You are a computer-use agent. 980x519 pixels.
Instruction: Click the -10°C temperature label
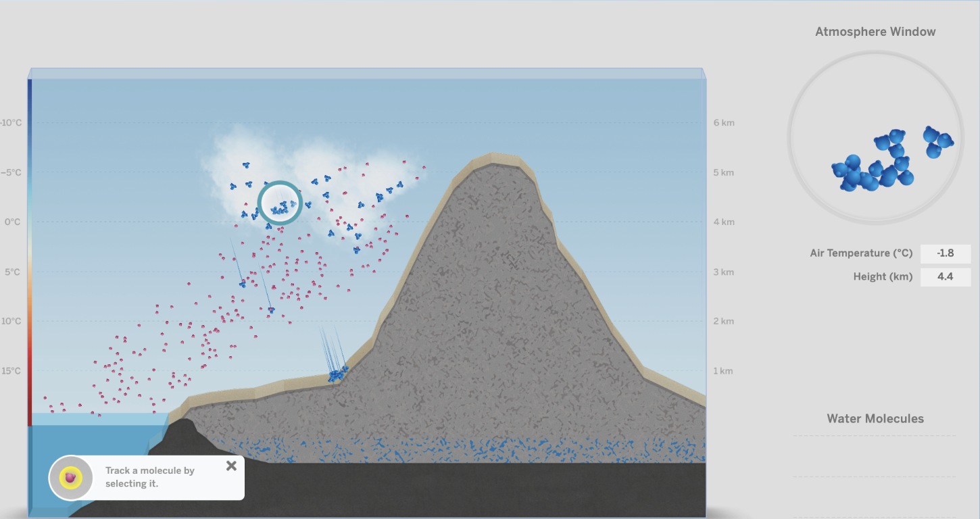[11, 123]
